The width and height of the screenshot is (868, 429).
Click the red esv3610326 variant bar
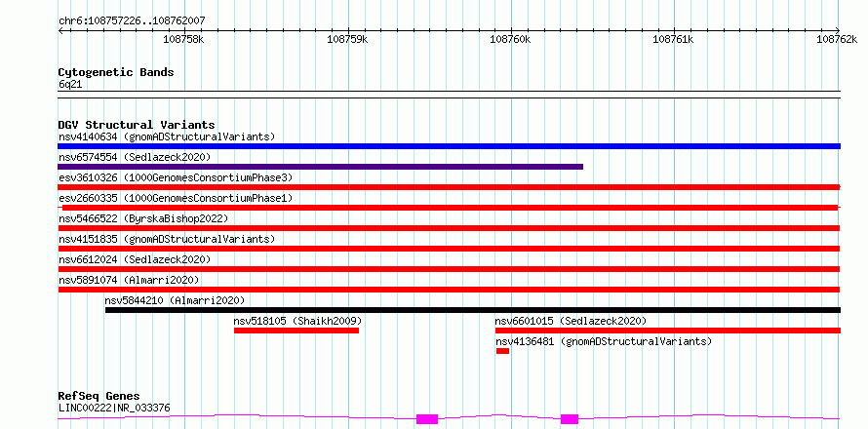click(449, 187)
